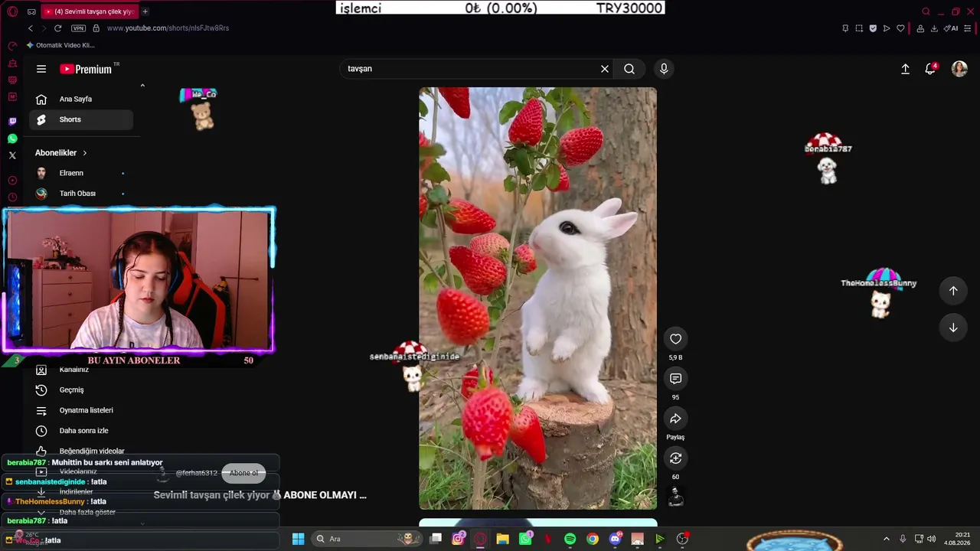Click the YouTube address bar URL
This screenshot has width=980, height=551.
point(168,28)
